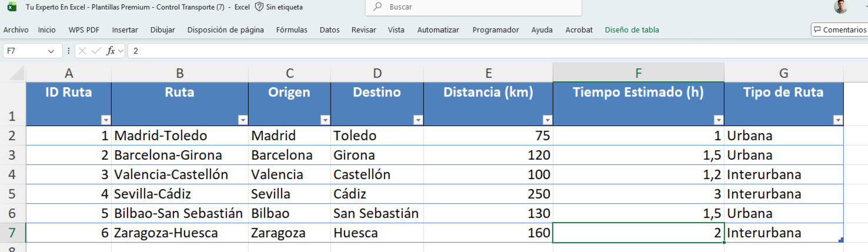Screen dimensions: 868x252
Task: Switch to the 'Fórmulas' ribbon tab
Action: coord(292,30)
